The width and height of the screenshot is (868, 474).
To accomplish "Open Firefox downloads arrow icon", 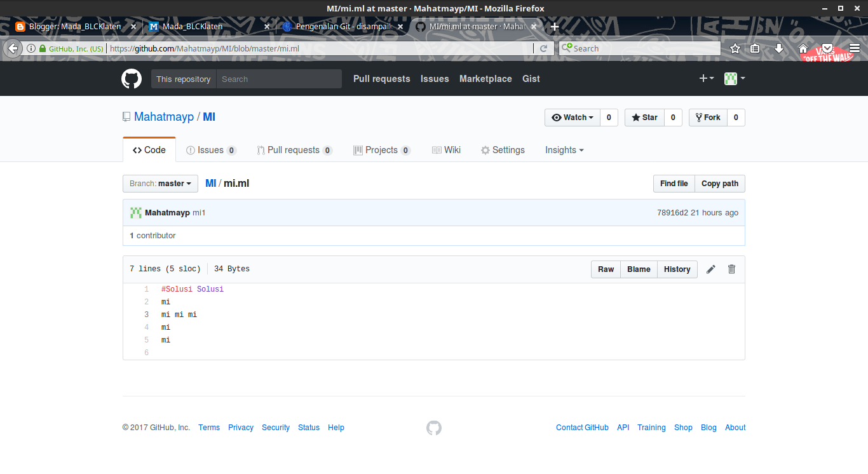I will click(x=778, y=48).
